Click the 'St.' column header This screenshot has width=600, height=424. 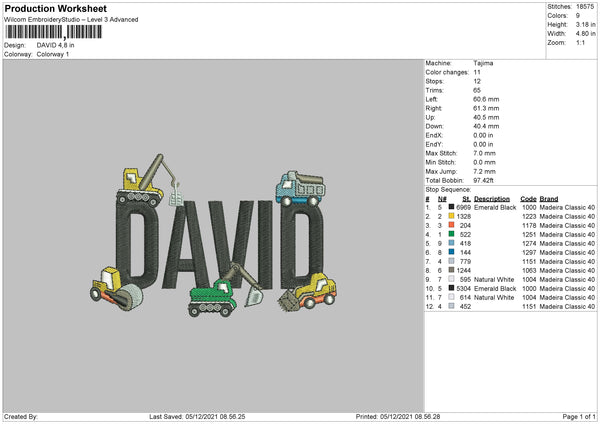(466, 199)
